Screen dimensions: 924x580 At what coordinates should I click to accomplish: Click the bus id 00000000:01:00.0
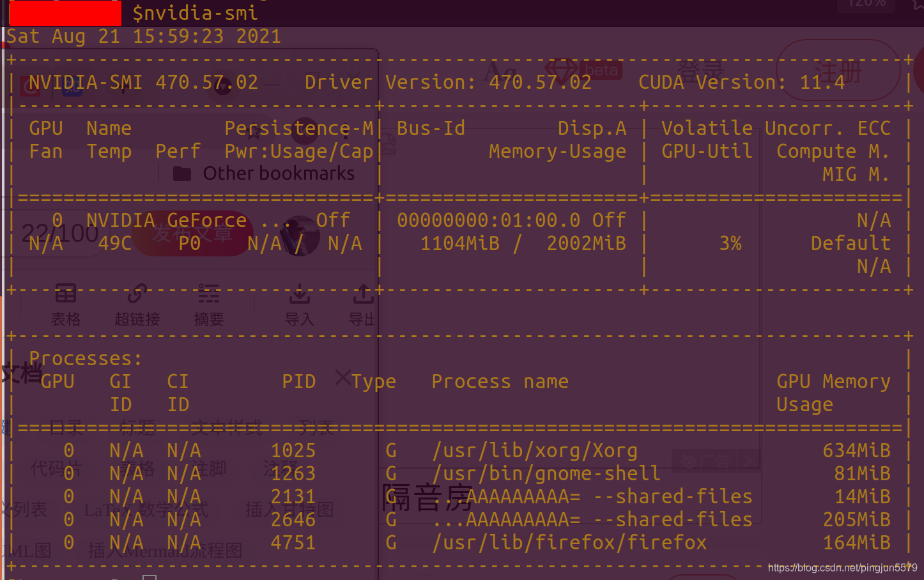click(x=489, y=221)
